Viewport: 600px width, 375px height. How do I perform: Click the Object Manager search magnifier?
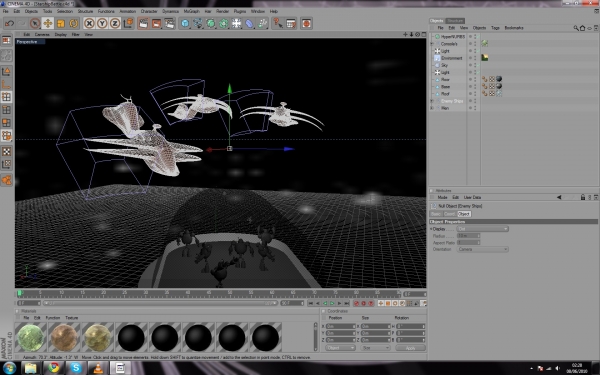pos(576,28)
